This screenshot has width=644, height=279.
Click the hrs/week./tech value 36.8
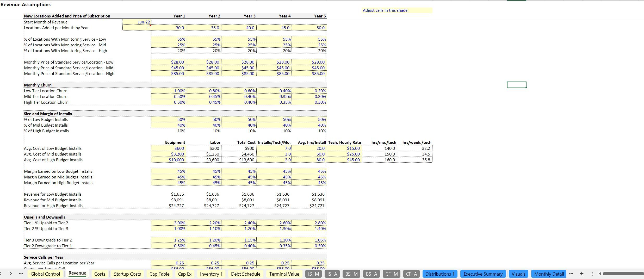click(x=415, y=160)
